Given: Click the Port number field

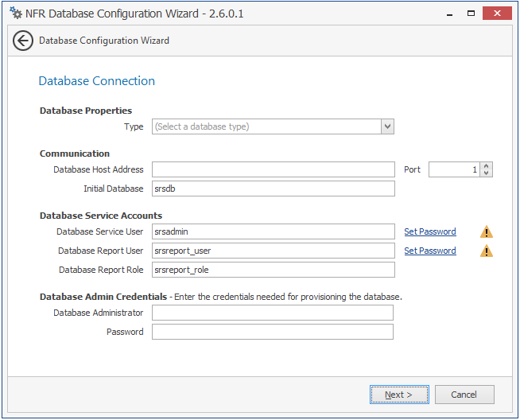Looking at the screenshot, I should coord(454,169).
